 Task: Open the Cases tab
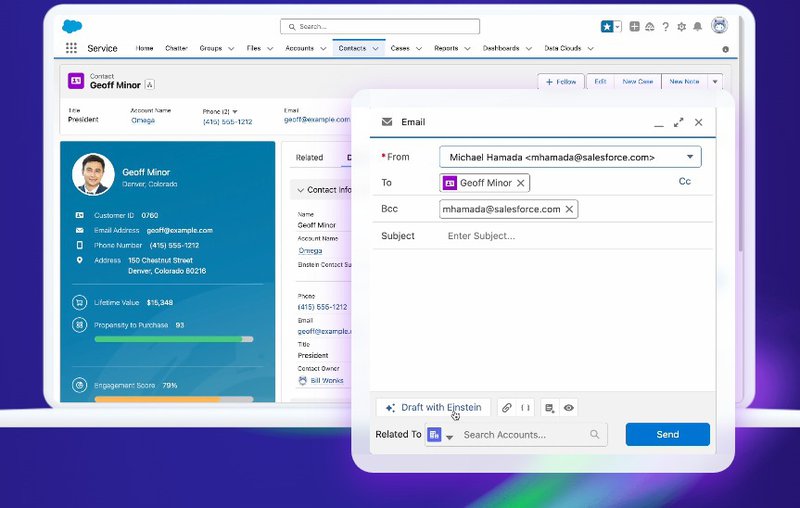[x=400, y=48]
